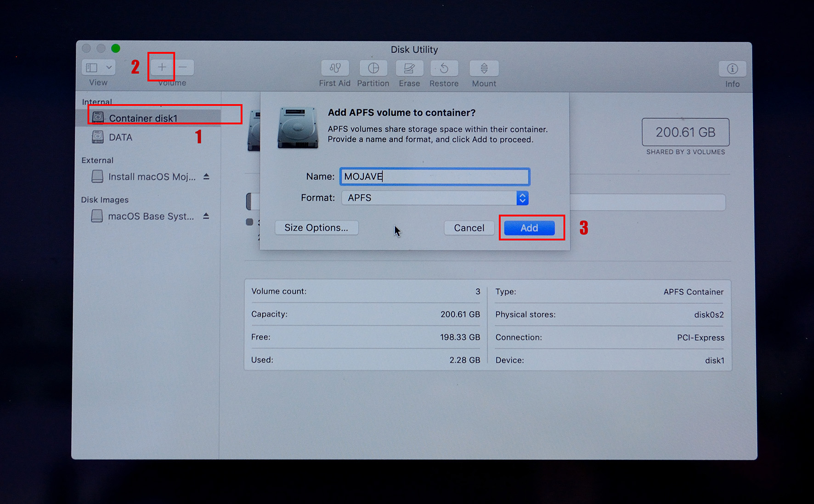814x504 pixels.
Task: Confirm with the Add button
Action: [x=529, y=227]
